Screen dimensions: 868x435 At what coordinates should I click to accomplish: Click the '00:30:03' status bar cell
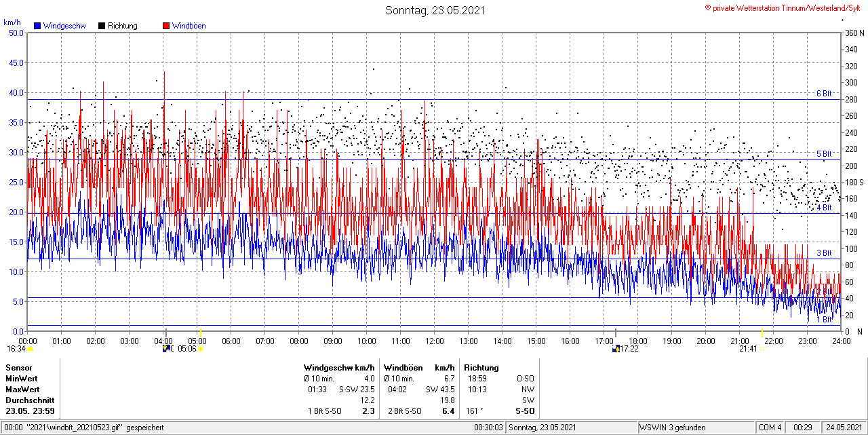pyautogui.click(x=489, y=428)
